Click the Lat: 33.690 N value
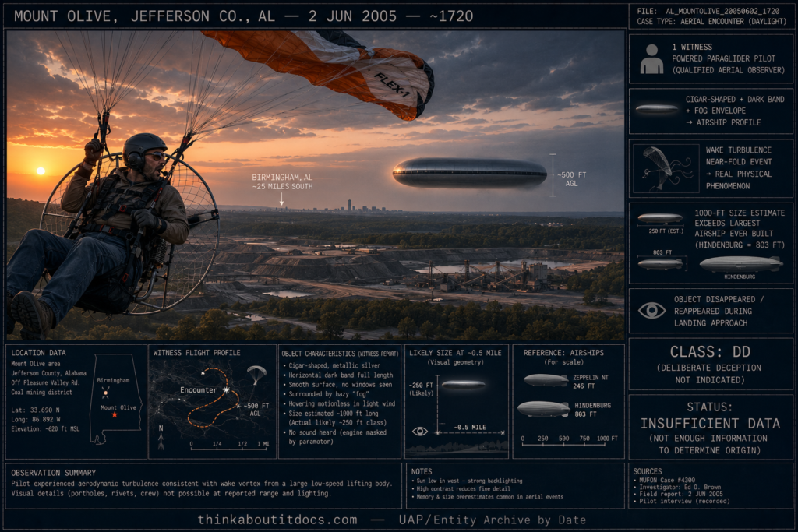Screen dimensions: 798x532 (35, 410)
